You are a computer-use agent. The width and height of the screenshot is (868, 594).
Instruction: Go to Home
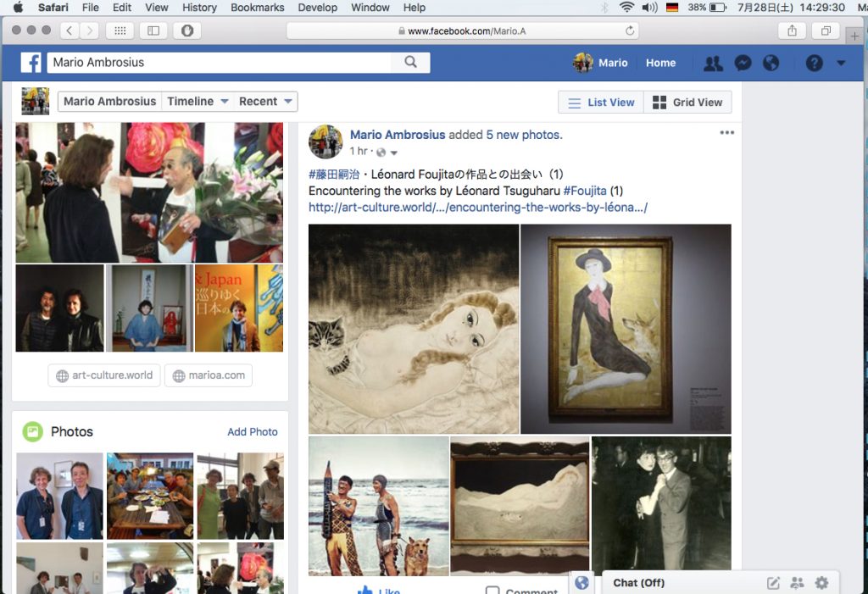[660, 63]
